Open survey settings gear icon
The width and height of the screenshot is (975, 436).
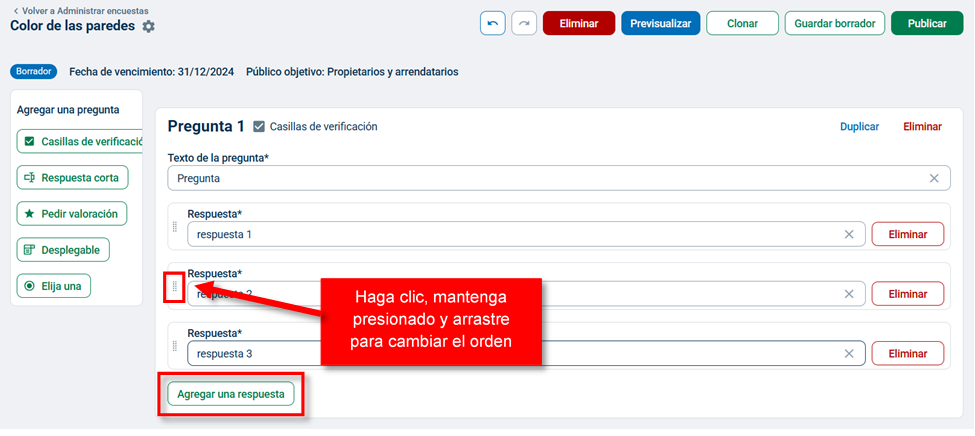click(x=149, y=27)
